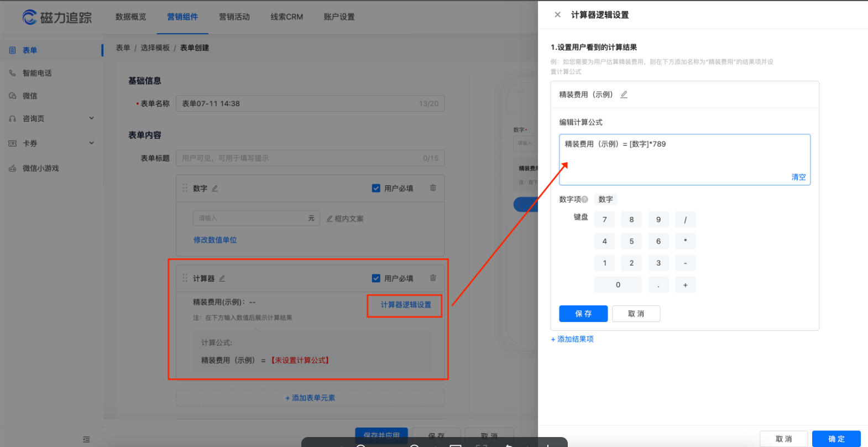Open the 账户设置 tab
Image resolution: width=868 pixels, height=447 pixels.
click(x=339, y=17)
